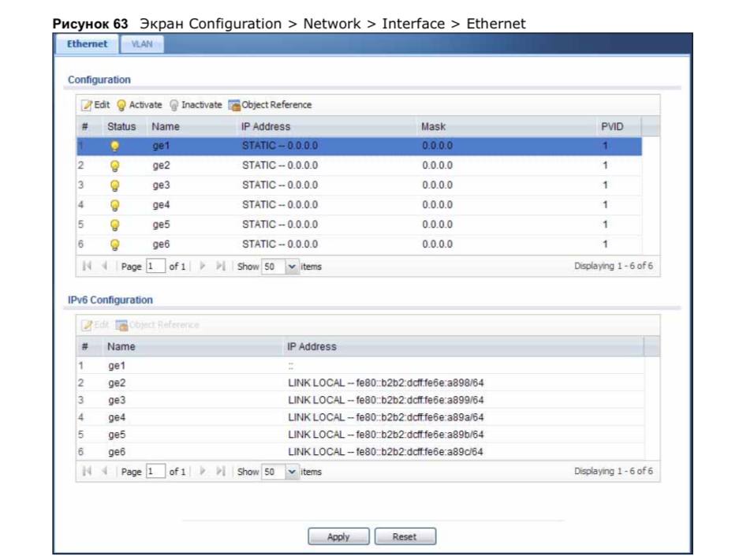The image size is (739, 560).
Task: Go to last page in IPv6 pager
Action: pos(221,471)
